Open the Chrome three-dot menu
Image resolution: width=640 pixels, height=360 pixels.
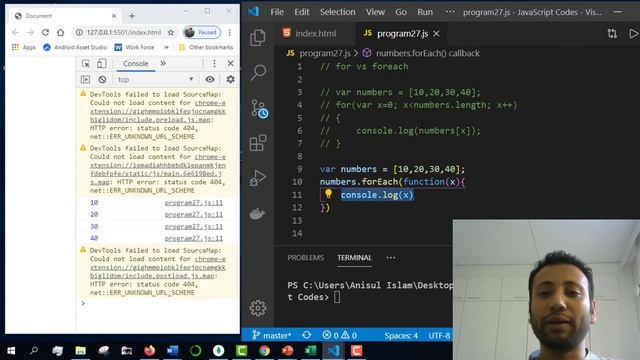pos(230,32)
